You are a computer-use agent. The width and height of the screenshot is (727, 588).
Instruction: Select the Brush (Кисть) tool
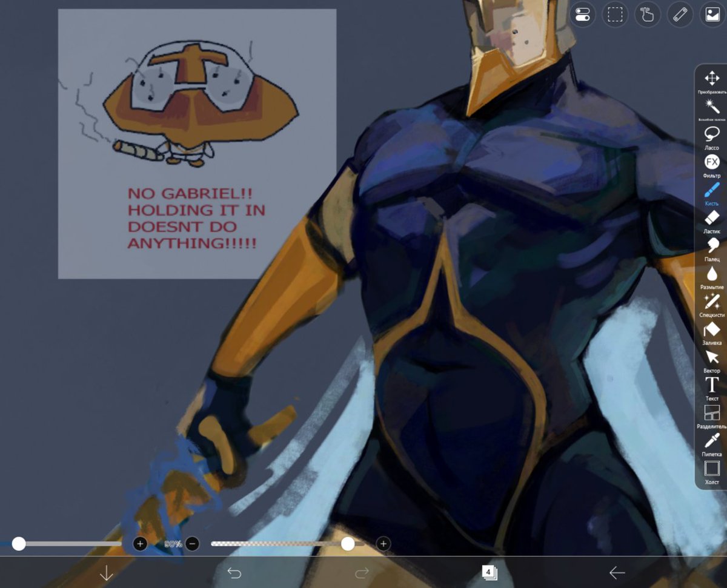[x=712, y=194]
